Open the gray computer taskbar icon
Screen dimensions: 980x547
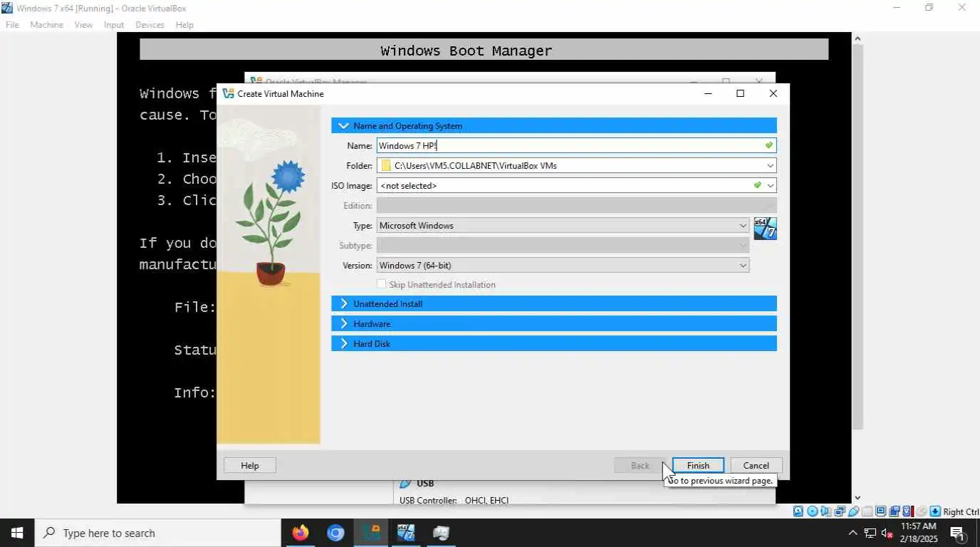(x=441, y=533)
